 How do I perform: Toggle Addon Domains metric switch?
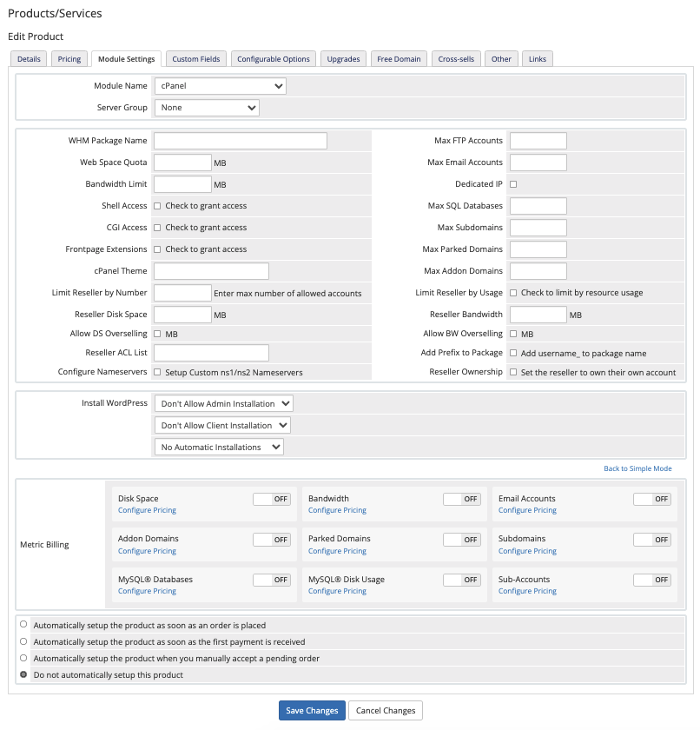(272, 540)
